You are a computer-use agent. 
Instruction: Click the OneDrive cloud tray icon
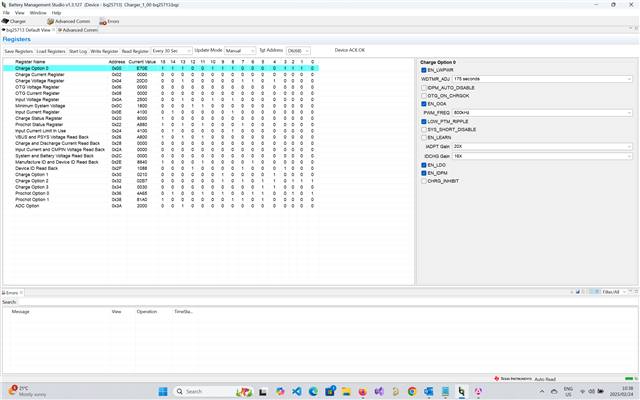click(554, 391)
